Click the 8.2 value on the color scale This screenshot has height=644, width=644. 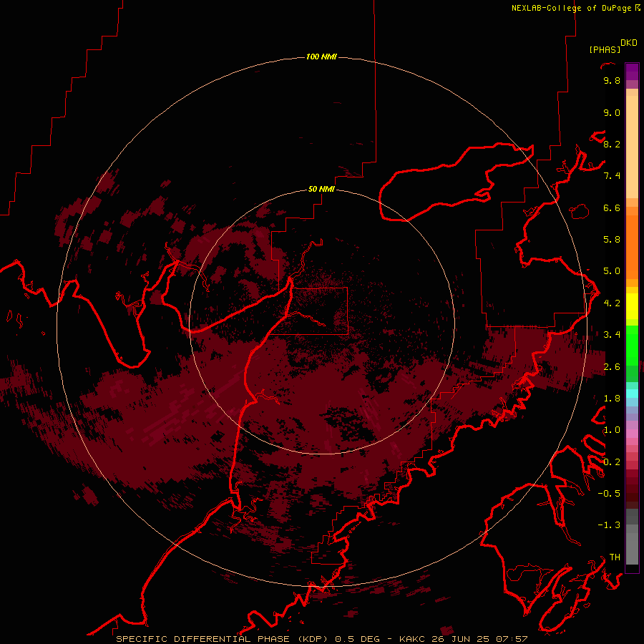612,144
